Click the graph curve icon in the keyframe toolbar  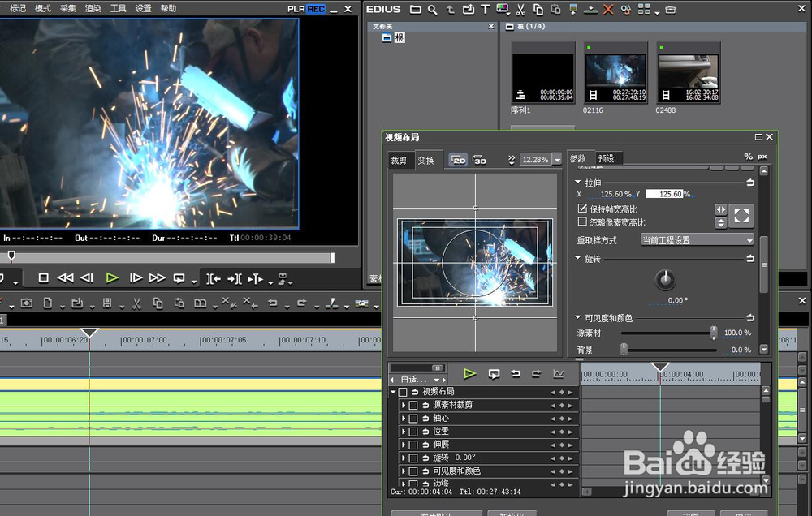click(x=559, y=374)
